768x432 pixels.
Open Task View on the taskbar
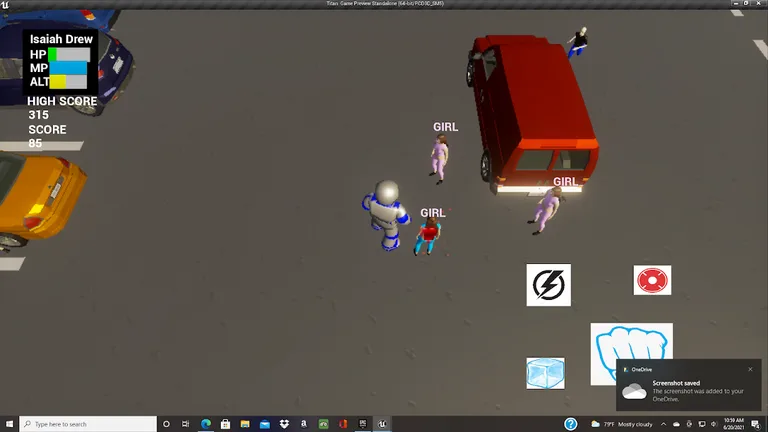186,424
